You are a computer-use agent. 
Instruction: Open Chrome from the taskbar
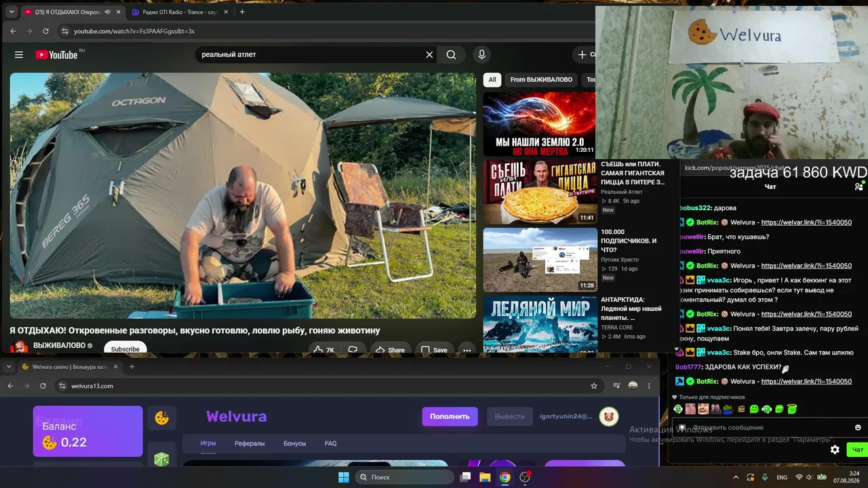505,477
